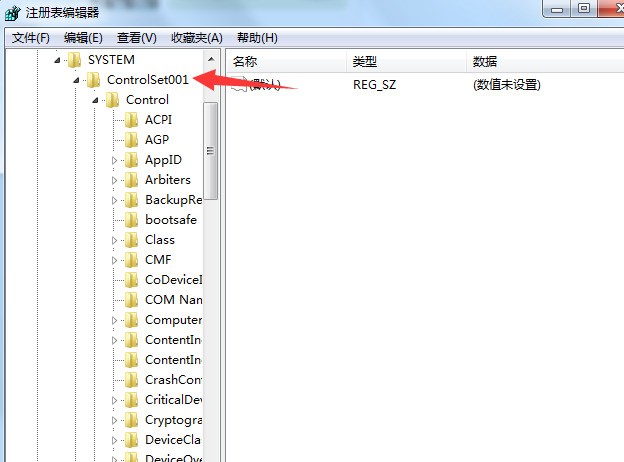Image resolution: width=624 pixels, height=462 pixels.
Task: Open the 文件(F) menu
Action: (31, 38)
